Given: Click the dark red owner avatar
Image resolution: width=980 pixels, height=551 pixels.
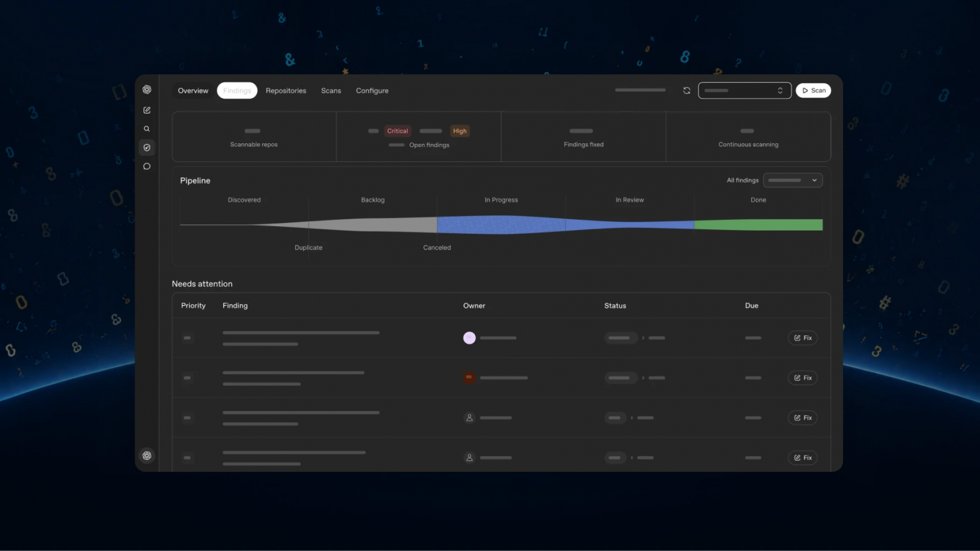Looking at the screenshot, I should pos(469,378).
